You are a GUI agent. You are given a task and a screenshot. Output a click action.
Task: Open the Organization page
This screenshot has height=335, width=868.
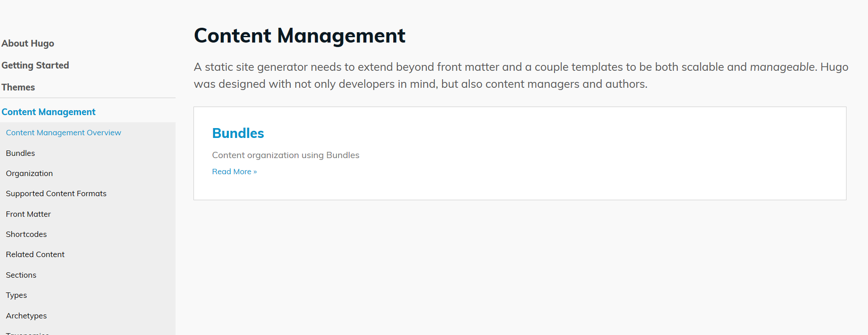click(29, 173)
